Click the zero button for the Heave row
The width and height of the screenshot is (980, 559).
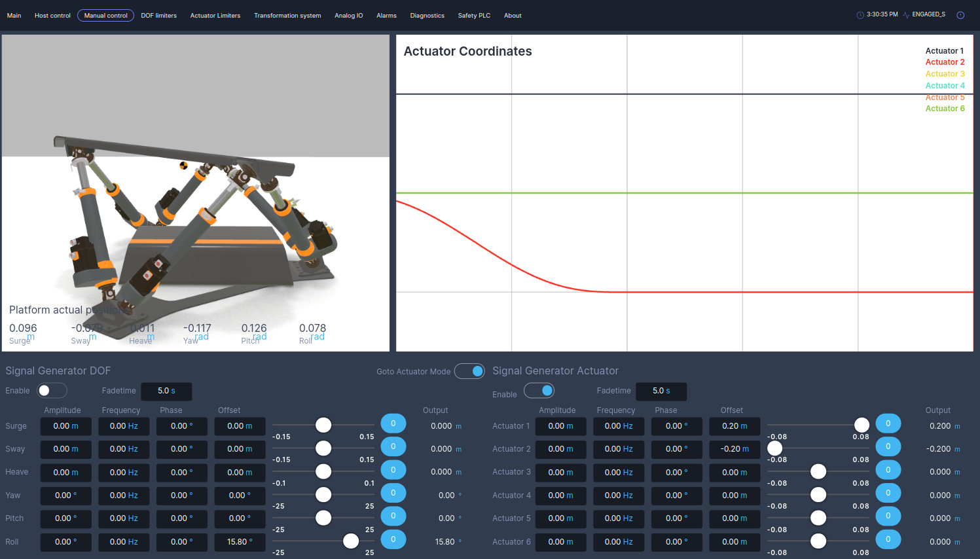click(x=393, y=470)
